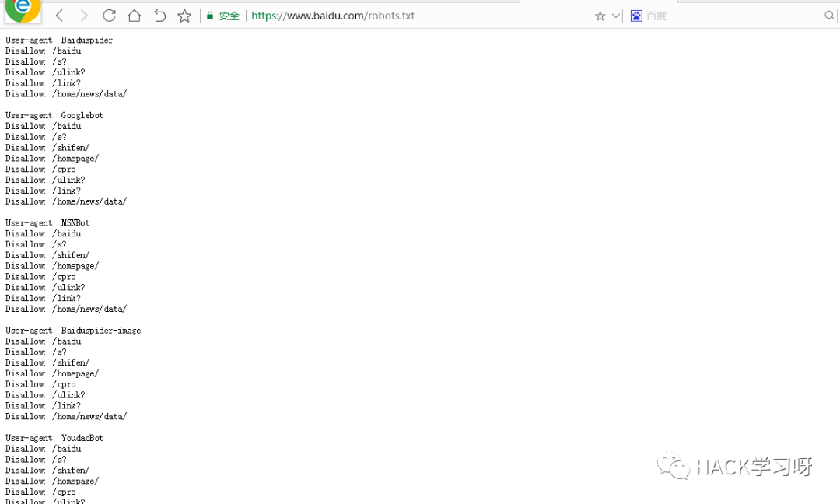
Task: Add page to favorites using left star
Action: (184, 16)
